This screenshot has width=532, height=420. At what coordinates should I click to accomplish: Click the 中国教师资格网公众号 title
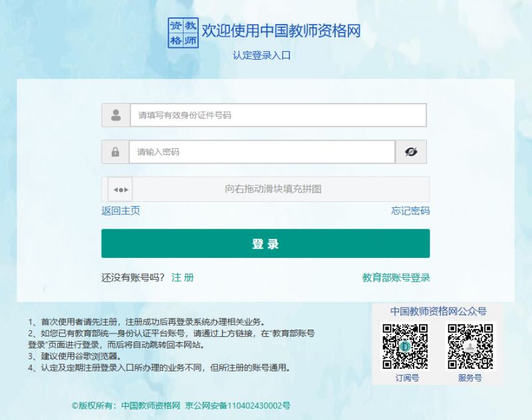pos(438,311)
